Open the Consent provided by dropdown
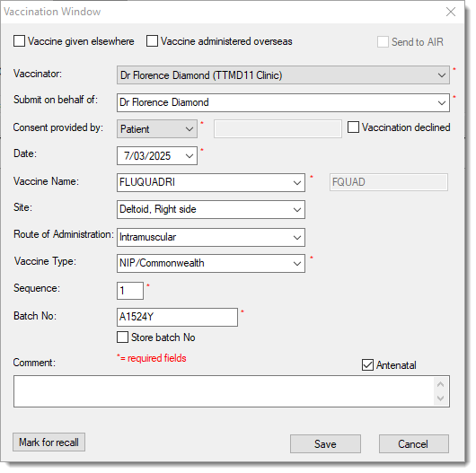This screenshot has width=476, height=473. [x=190, y=129]
